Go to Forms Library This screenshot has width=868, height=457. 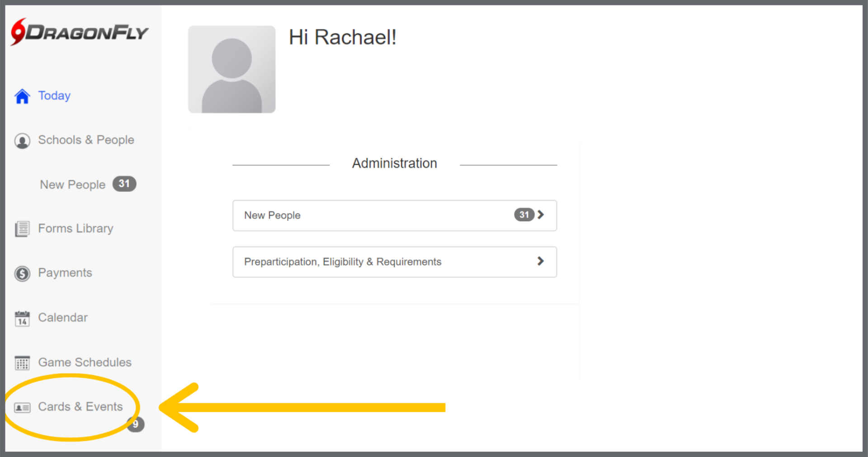(x=75, y=228)
